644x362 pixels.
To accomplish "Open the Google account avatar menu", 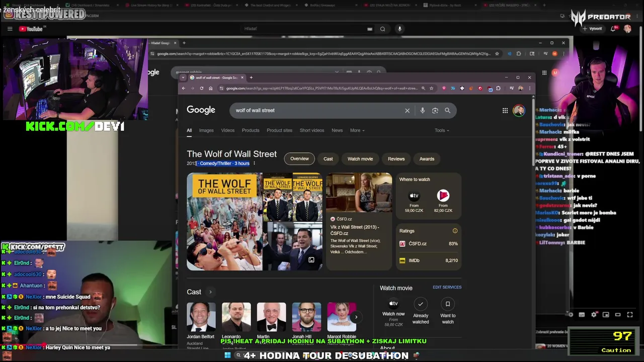I will coord(519,111).
